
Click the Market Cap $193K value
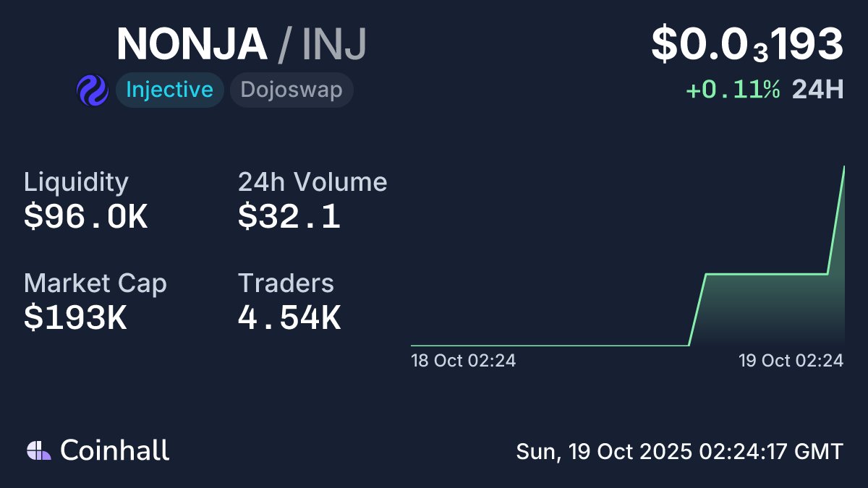point(75,317)
